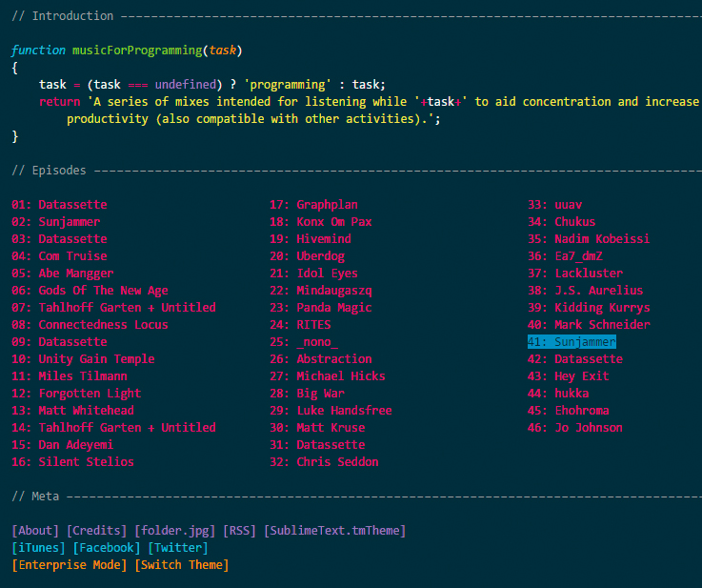
Task: Open episode 01: Datassette
Action: click(59, 205)
